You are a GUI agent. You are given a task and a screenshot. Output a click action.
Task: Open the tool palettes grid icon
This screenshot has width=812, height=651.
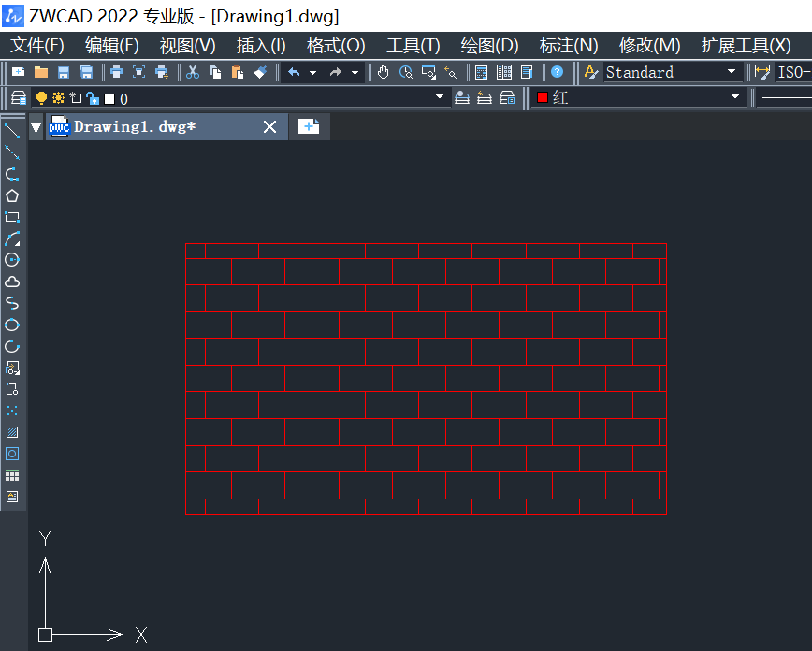504,72
